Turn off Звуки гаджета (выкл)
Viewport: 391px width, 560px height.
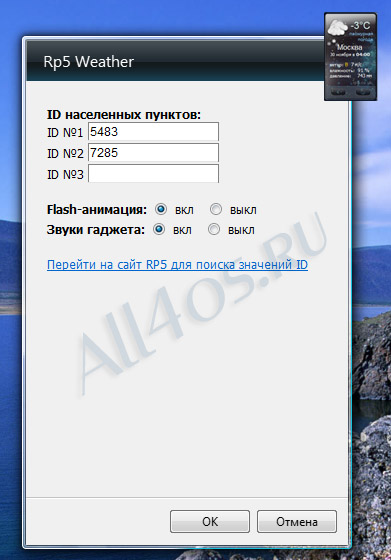tap(214, 229)
